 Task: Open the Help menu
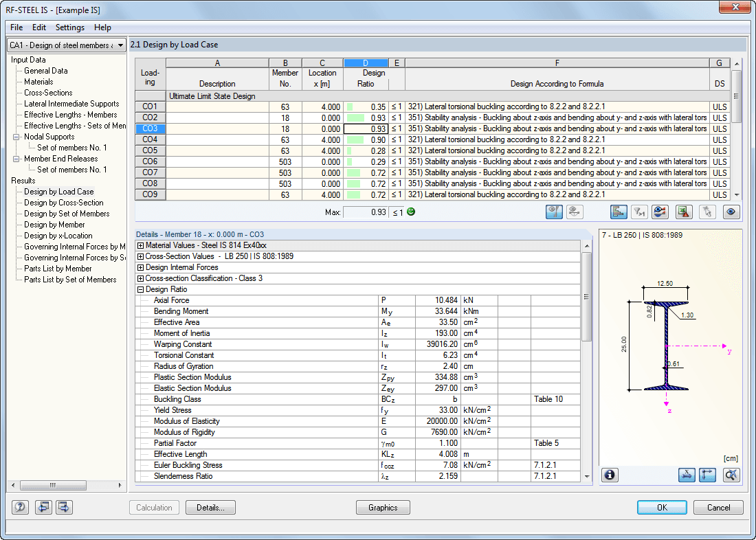[x=102, y=27]
